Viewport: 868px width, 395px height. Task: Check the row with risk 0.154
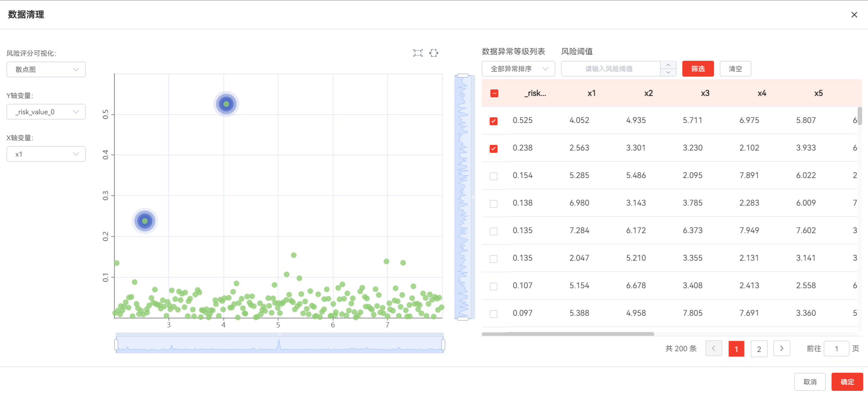493,176
